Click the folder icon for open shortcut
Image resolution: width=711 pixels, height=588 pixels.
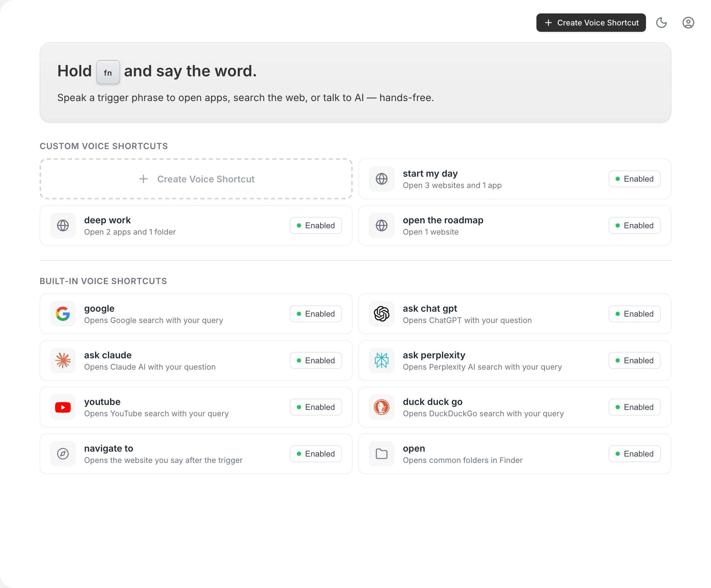(x=382, y=454)
